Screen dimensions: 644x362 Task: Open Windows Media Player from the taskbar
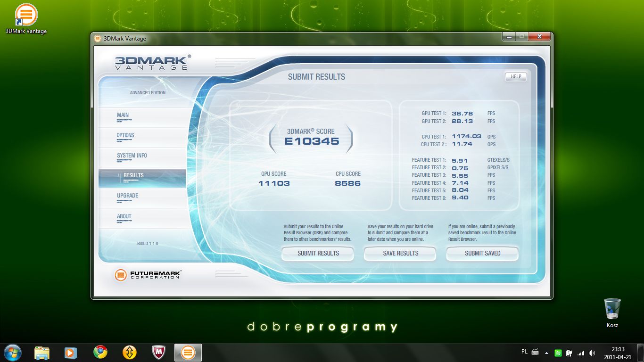71,353
